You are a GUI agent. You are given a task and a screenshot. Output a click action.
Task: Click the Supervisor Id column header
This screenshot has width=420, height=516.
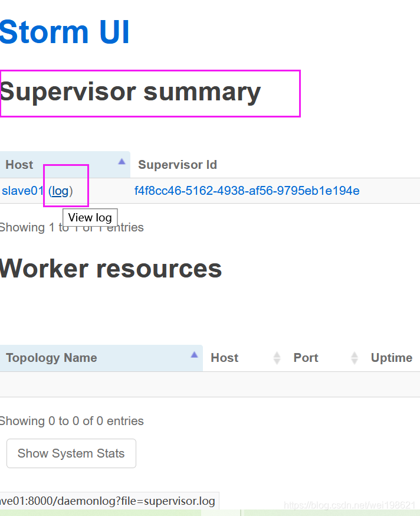(178, 165)
